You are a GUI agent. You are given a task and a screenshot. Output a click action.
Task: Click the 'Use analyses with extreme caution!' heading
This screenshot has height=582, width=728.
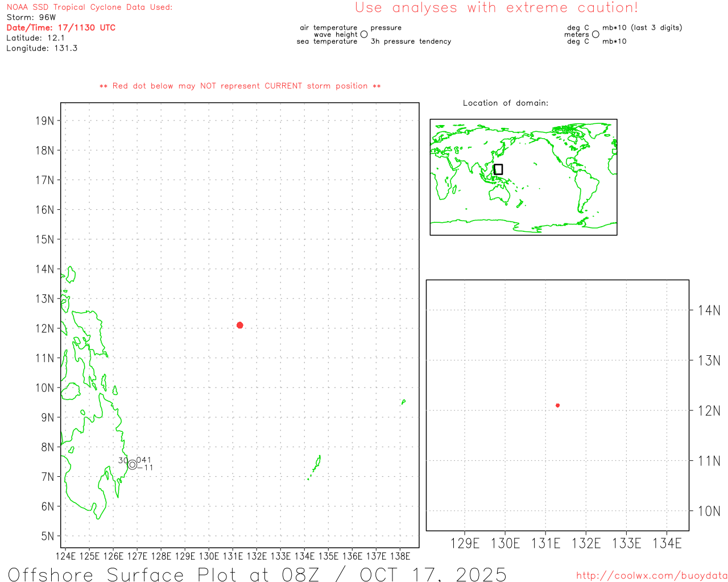496,8
